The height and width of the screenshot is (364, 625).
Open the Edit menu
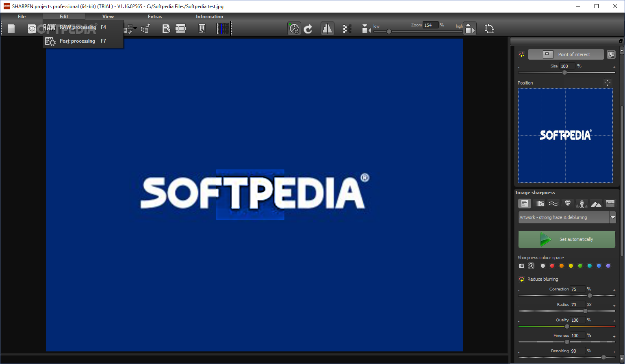(64, 17)
